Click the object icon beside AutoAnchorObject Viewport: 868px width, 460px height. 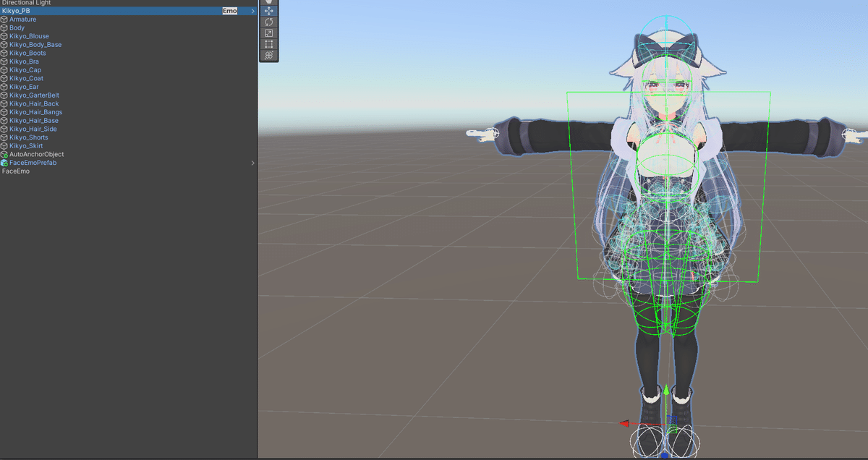point(4,154)
